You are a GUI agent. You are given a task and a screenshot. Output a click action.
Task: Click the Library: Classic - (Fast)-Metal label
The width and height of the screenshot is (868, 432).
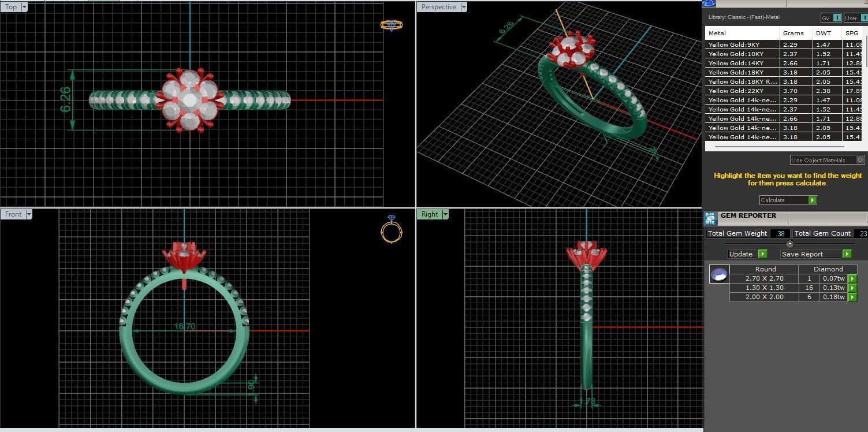[x=744, y=18]
